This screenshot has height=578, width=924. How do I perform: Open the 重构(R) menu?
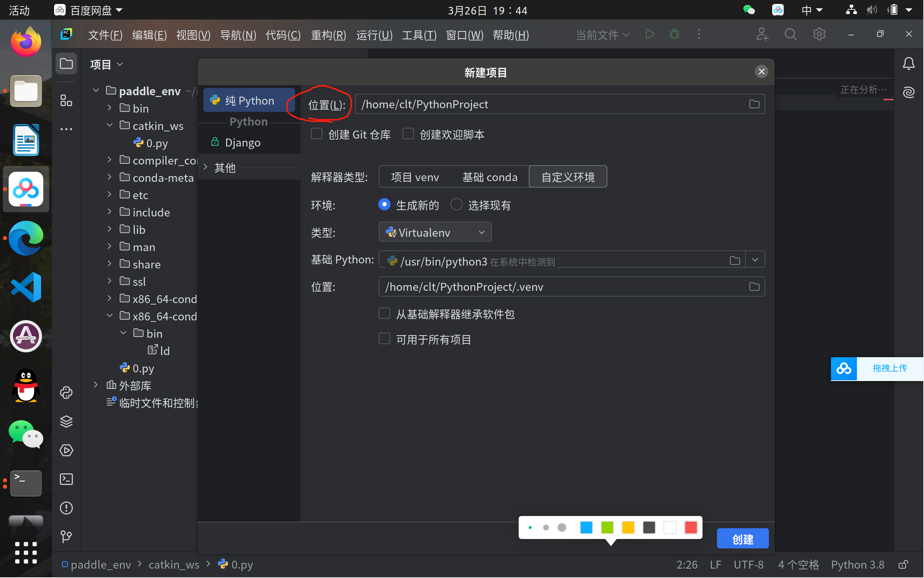(328, 35)
